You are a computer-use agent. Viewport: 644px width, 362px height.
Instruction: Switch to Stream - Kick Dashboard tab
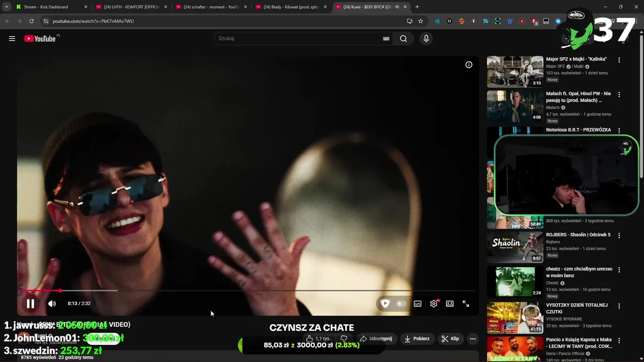(51, 7)
